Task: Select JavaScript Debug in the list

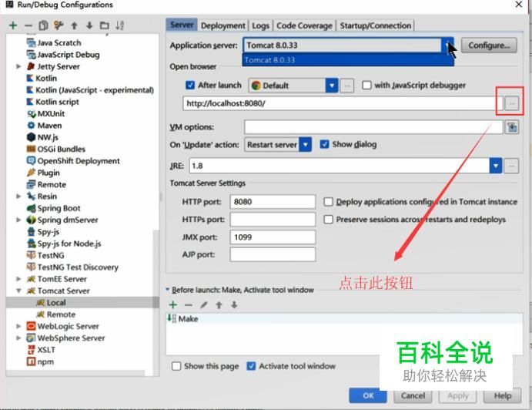Action: (63, 55)
